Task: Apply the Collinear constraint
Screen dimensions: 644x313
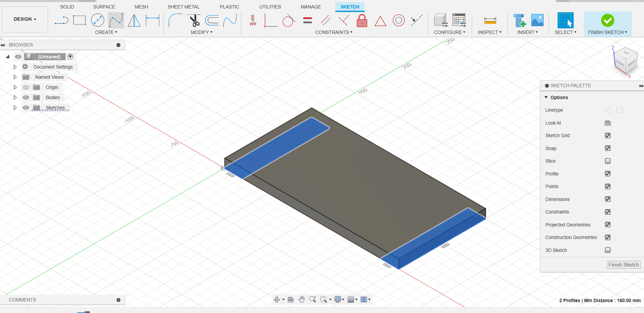Action: pos(417,20)
